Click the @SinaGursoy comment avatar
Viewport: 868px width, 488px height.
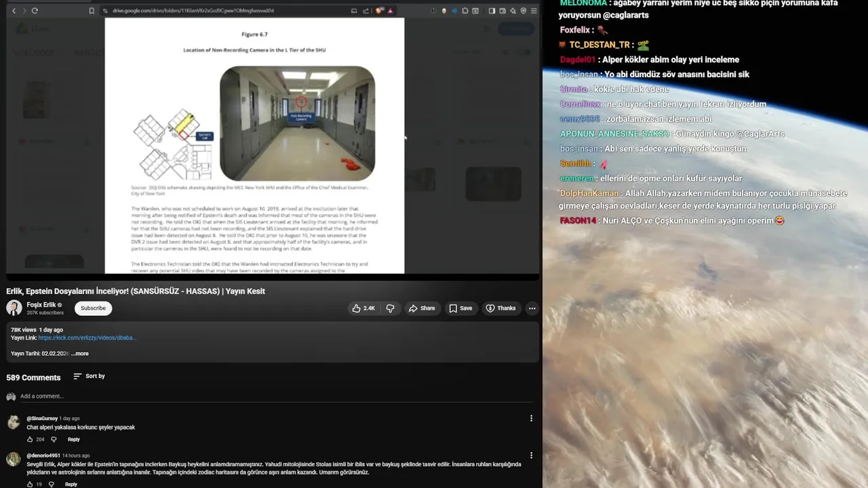14,422
